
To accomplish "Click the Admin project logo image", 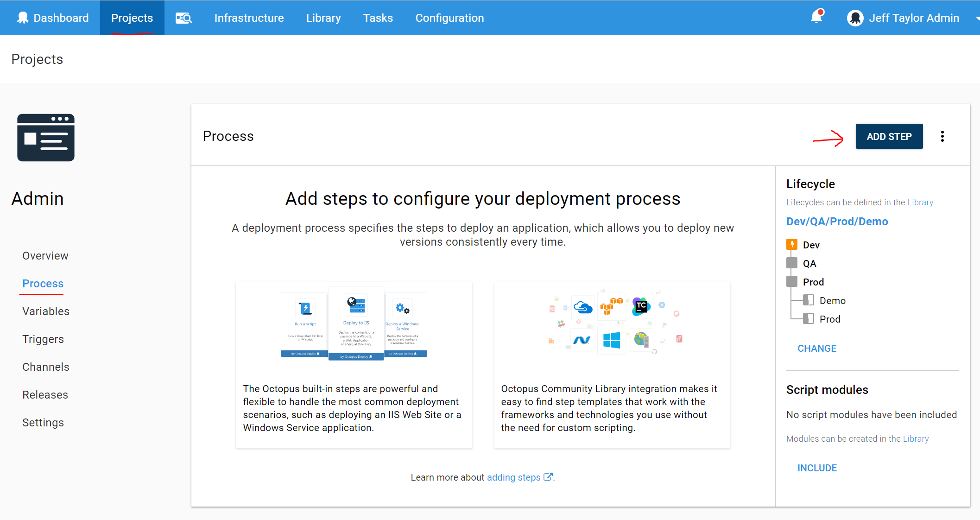I will click(x=46, y=138).
